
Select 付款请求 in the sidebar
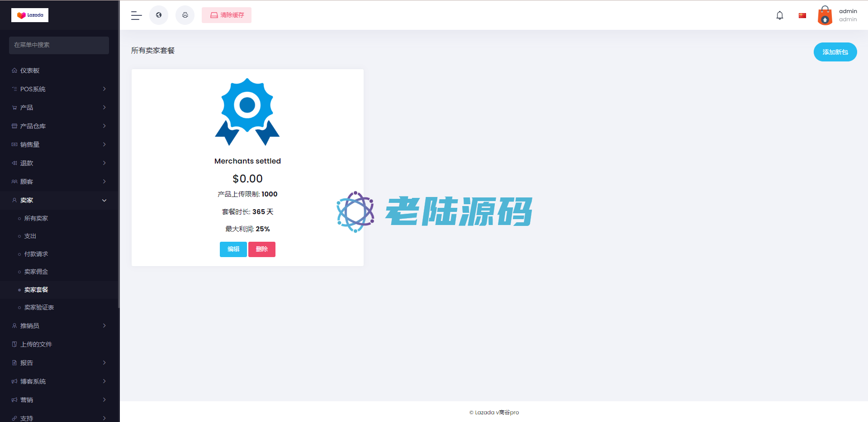tap(36, 254)
